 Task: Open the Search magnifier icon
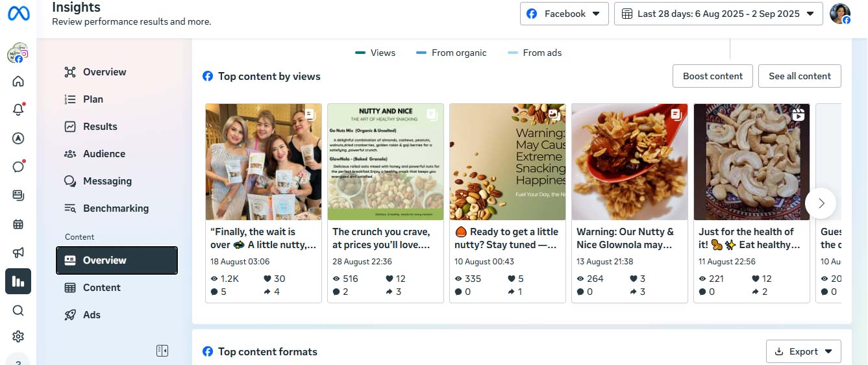coord(18,310)
